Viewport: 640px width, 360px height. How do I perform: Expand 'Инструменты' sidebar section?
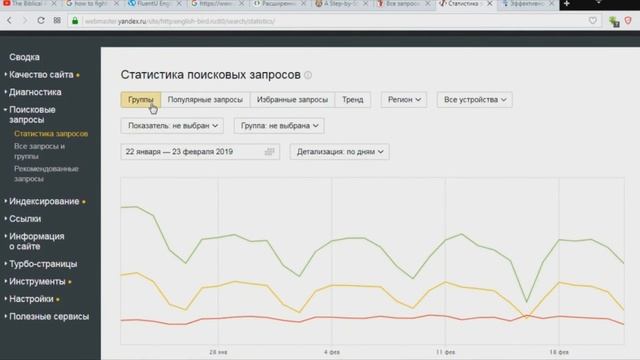(x=37, y=282)
